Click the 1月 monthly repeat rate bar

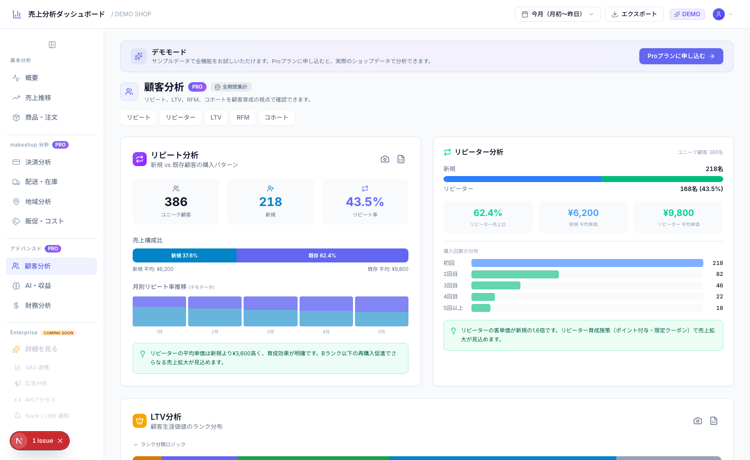click(159, 311)
